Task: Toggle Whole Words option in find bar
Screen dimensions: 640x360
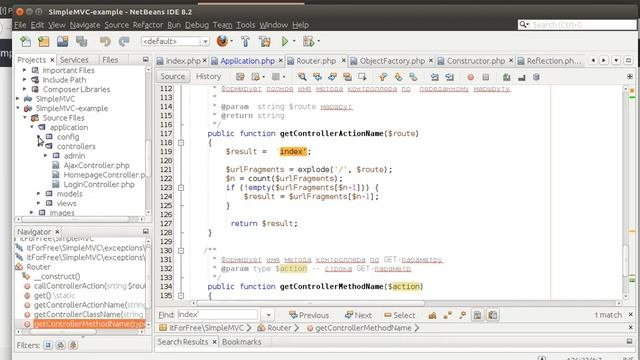Action: coord(448,315)
